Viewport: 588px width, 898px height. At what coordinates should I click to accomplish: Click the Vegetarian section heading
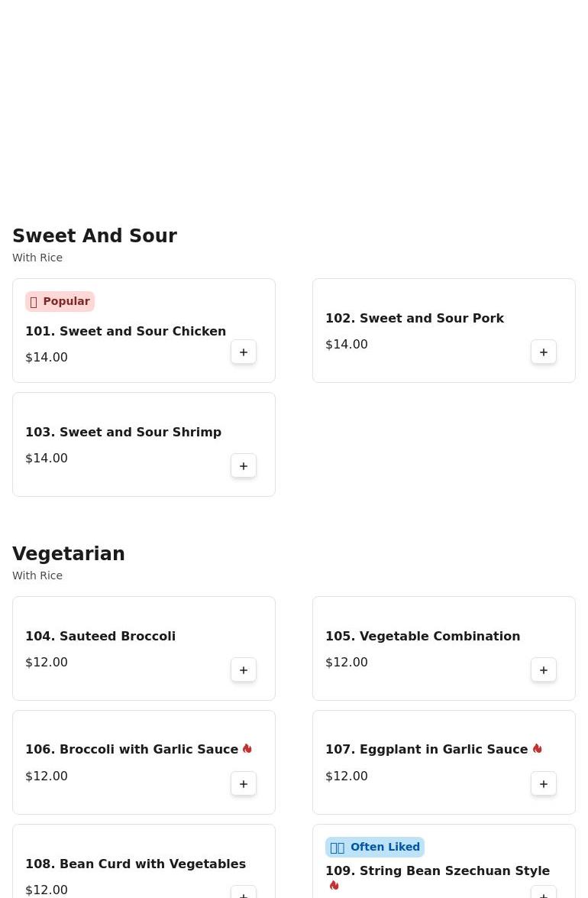click(69, 554)
